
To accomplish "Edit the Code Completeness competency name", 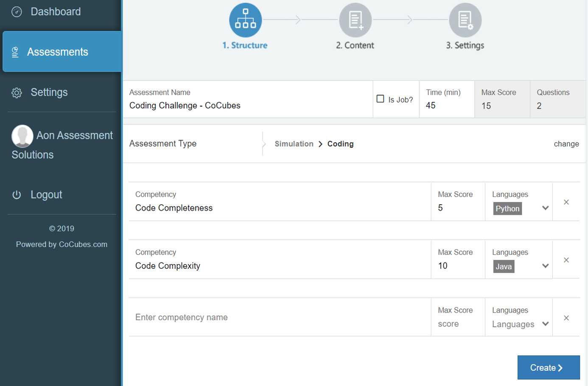I will [280, 202].
